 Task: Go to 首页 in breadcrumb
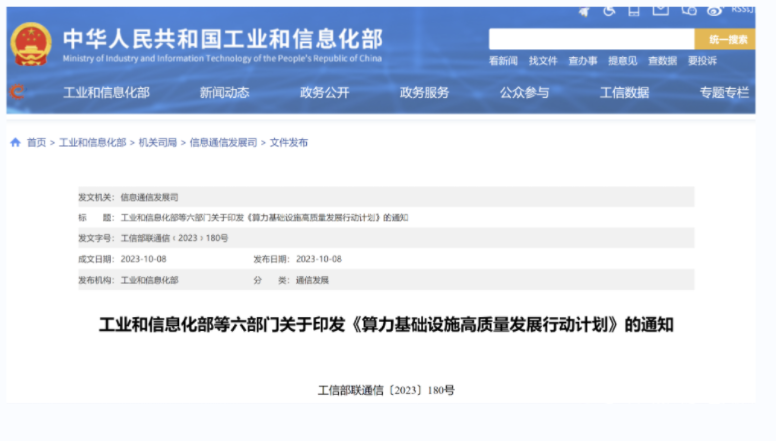[36, 143]
